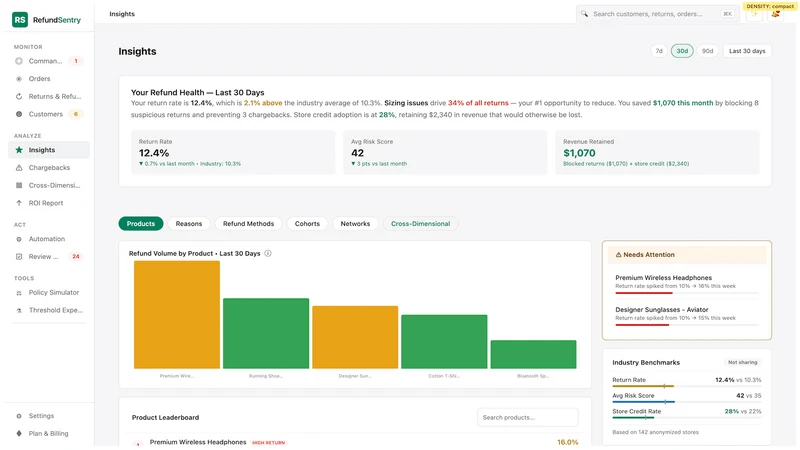Click the sparkle icon in the top bar
The image size is (800, 450).
tap(754, 14)
